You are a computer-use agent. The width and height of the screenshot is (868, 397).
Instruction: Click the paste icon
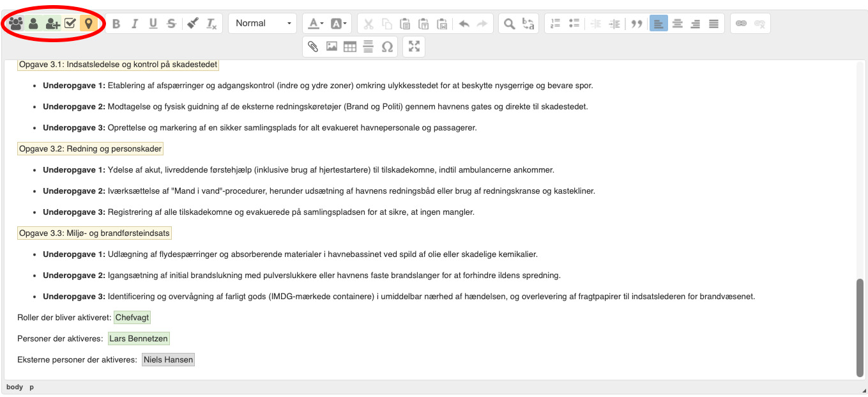coord(405,24)
